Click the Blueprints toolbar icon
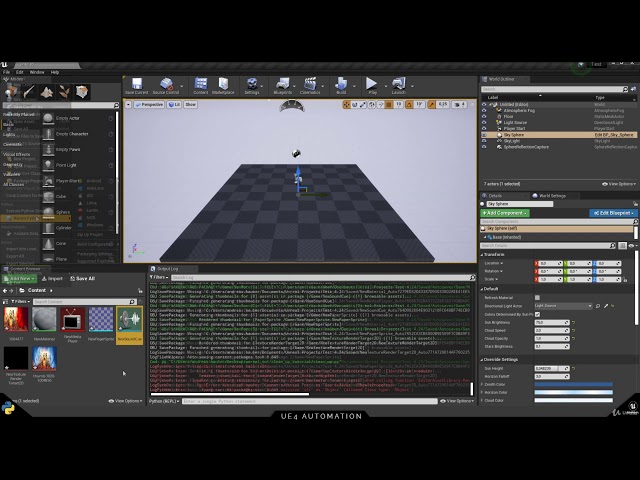The height and width of the screenshot is (480, 640). [282, 84]
